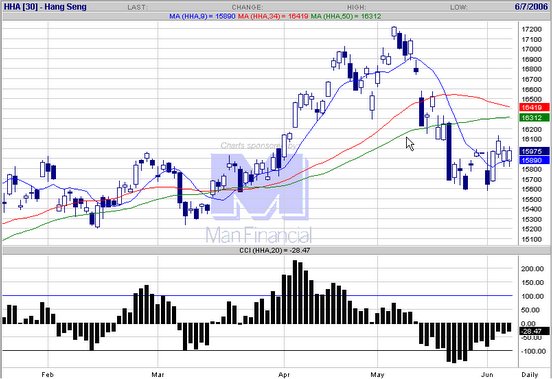Click the Daily interval label
The height and width of the screenshot is (379, 552).
(529, 374)
